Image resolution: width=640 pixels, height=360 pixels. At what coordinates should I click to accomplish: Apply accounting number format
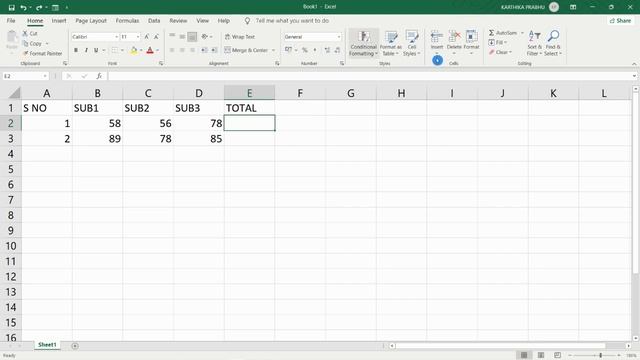(x=289, y=50)
